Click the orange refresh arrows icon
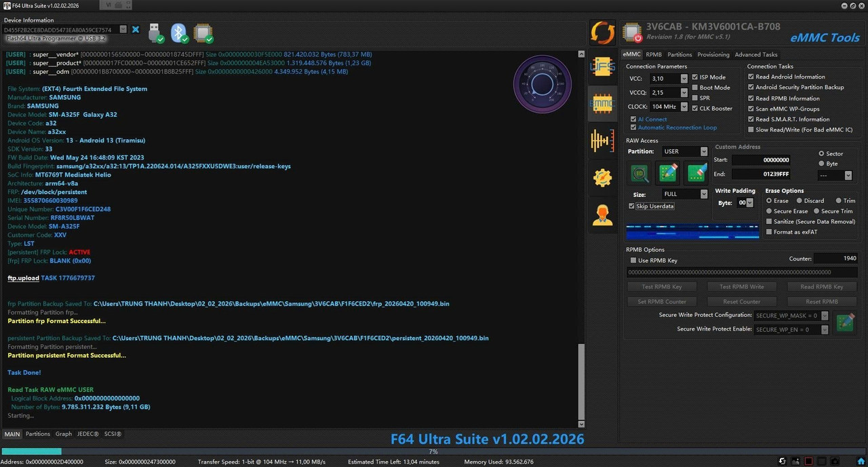This screenshot has width=868, height=467. 602,33
